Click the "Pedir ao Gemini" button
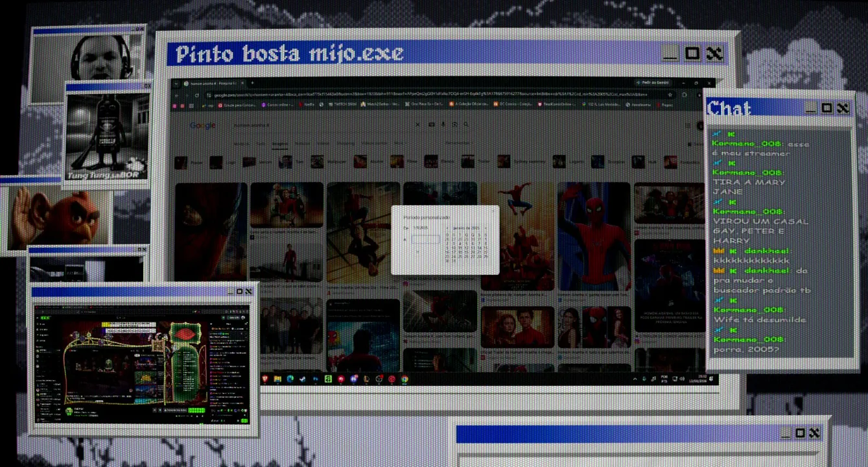 (654, 83)
